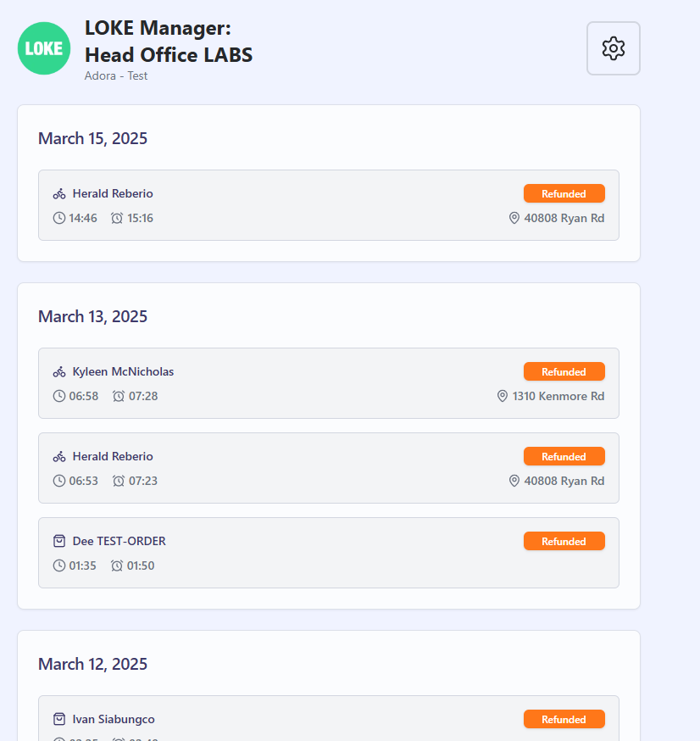Select Ivan Siabungco order name
The height and width of the screenshot is (741, 700).
pyautogui.click(x=114, y=719)
